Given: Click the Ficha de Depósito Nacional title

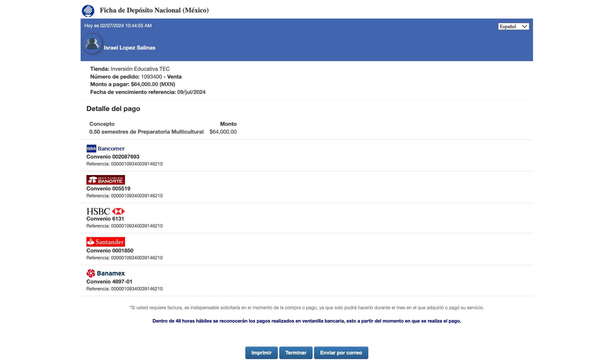Looking at the screenshot, I should (x=154, y=10).
